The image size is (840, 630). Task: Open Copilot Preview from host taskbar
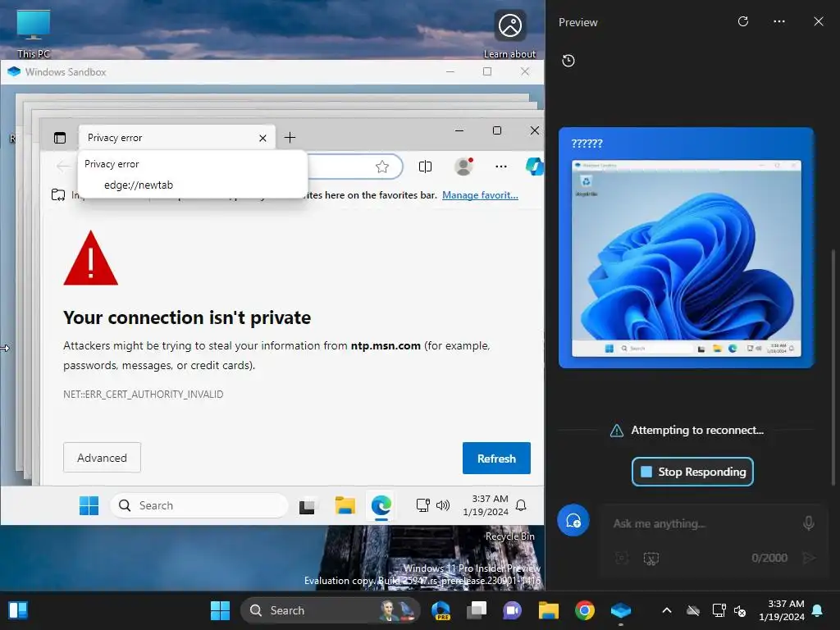tap(441, 610)
